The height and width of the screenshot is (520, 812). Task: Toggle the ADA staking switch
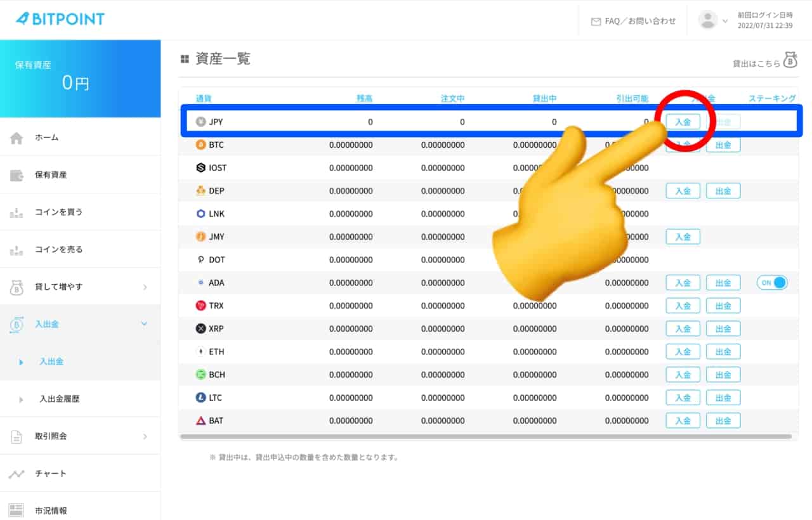(772, 283)
